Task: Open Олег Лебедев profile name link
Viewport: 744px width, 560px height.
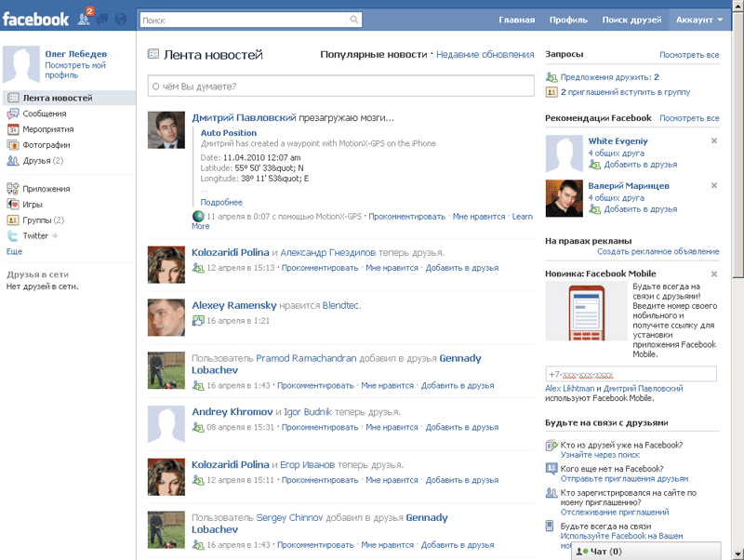Action: coord(76,54)
